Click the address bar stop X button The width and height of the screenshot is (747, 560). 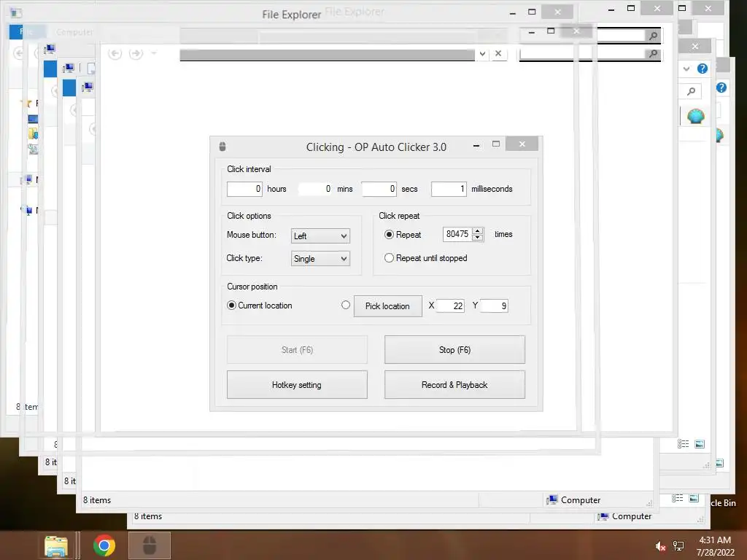pos(498,53)
